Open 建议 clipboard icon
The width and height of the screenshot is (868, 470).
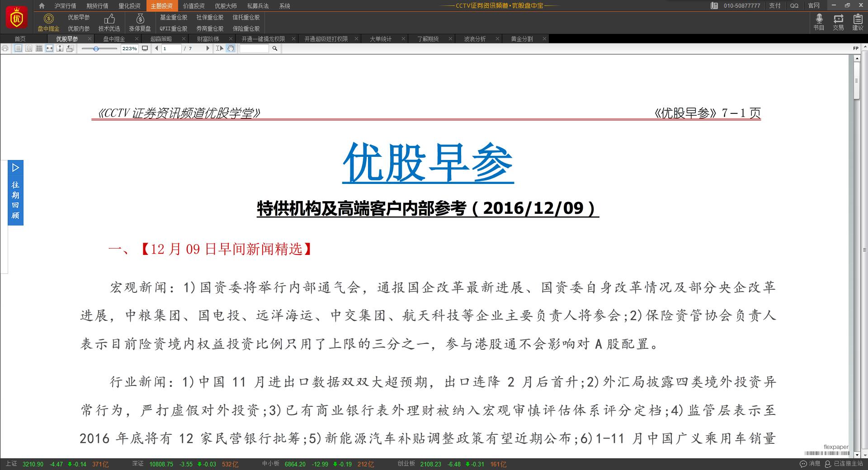point(858,19)
